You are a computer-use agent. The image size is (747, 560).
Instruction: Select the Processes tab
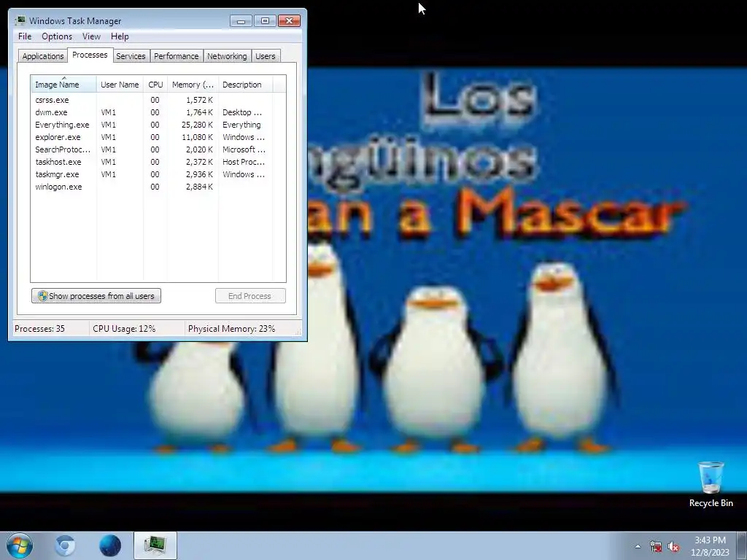pos(90,55)
